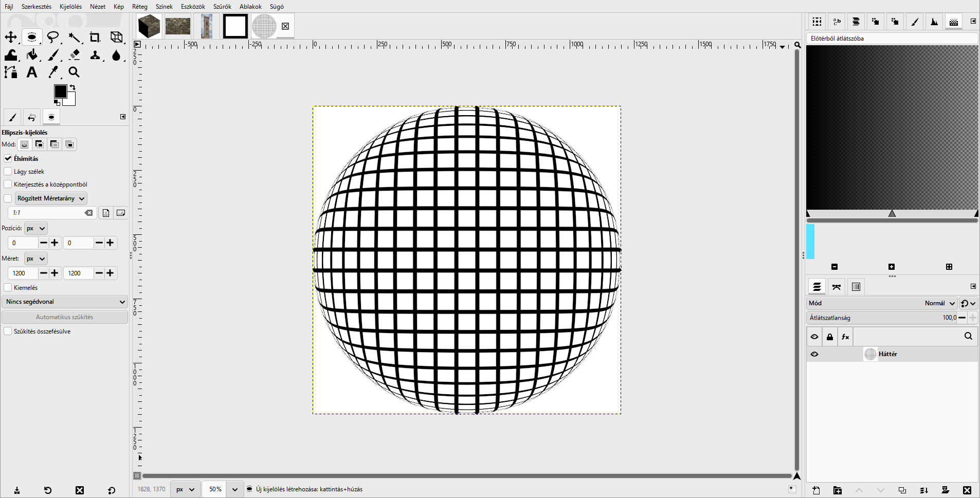The width and height of the screenshot is (980, 498).
Task: Open the Színek menu
Action: (164, 7)
